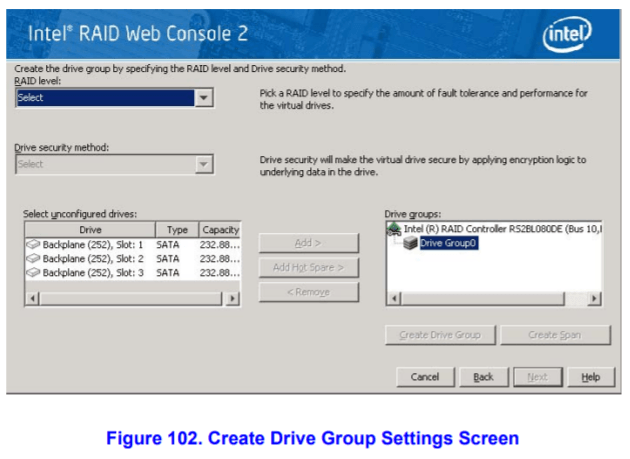630x459 pixels.
Task: Click the Cancel button
Action: click(425, 377)
